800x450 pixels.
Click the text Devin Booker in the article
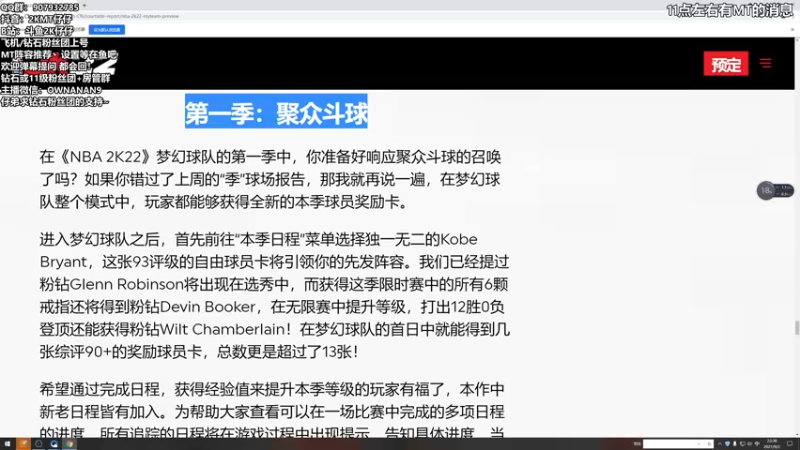click(x=207, y=307)
